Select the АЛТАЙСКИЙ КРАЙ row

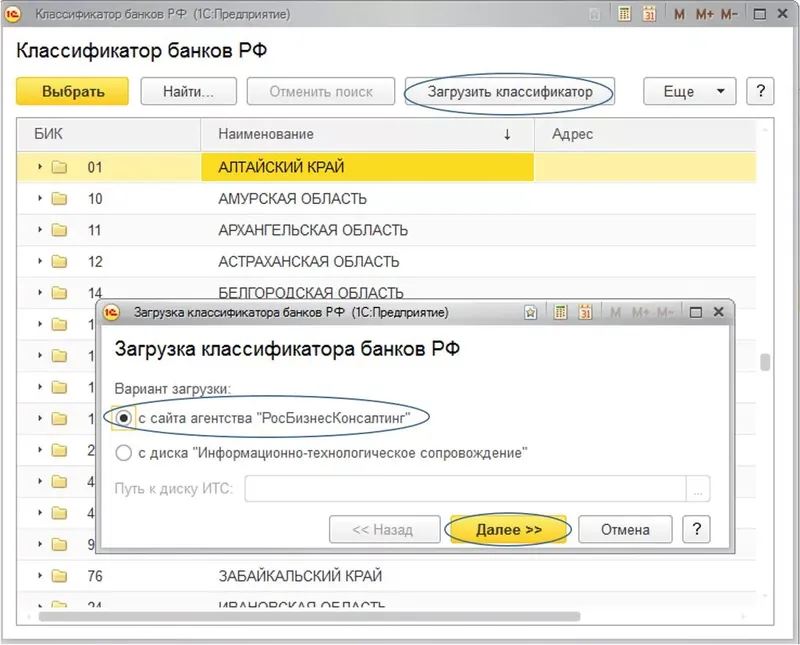387,167
